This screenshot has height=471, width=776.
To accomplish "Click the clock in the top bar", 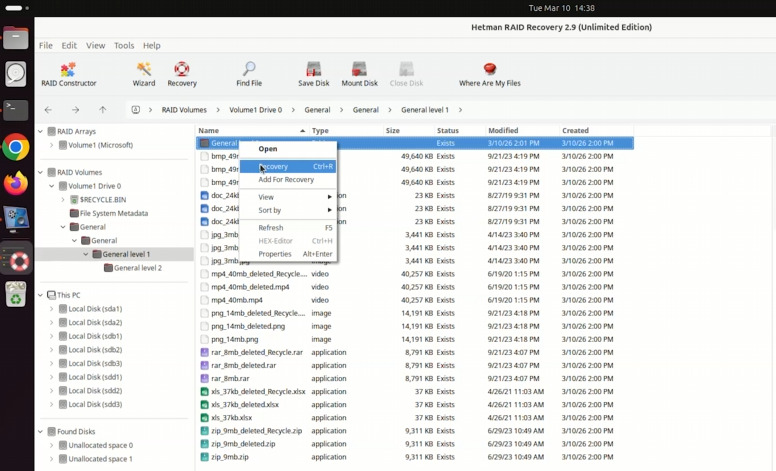I will [561, 8].
